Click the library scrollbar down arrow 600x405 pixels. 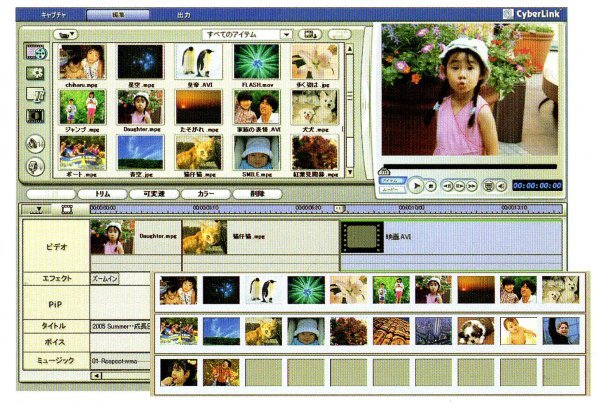pyautogui.click(x=350, y=173)
